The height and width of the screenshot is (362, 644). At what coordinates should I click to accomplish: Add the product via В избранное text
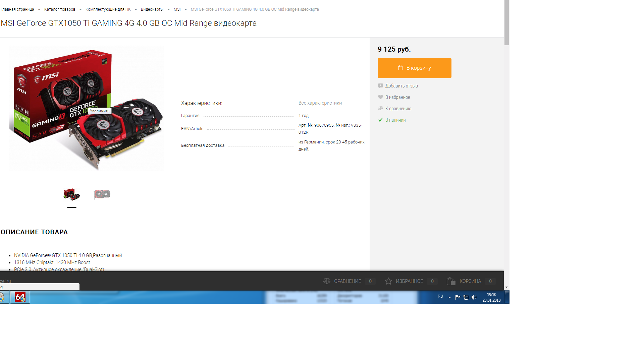point(397,97)
